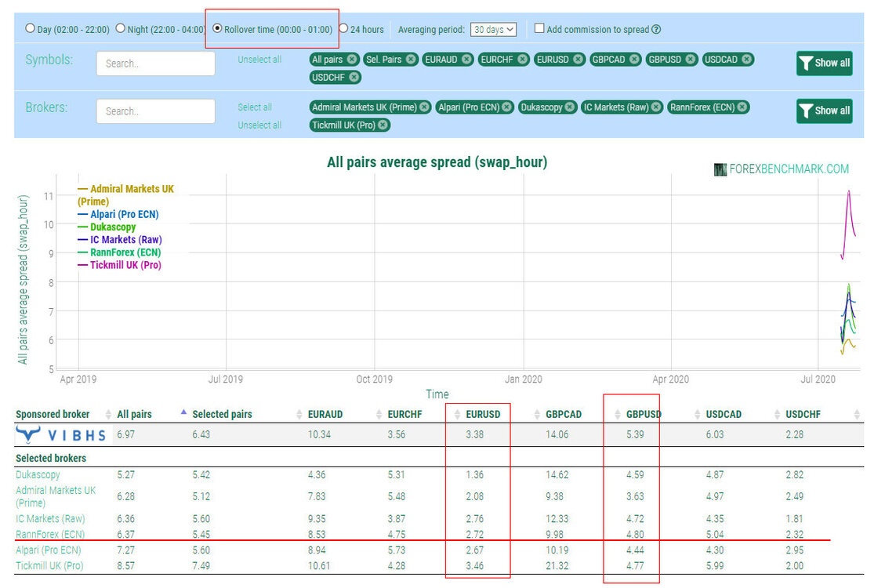
Task: Toggle Tickmill UK (Pro) legend line
Action: pyautogui.click(x=120, y=265)
